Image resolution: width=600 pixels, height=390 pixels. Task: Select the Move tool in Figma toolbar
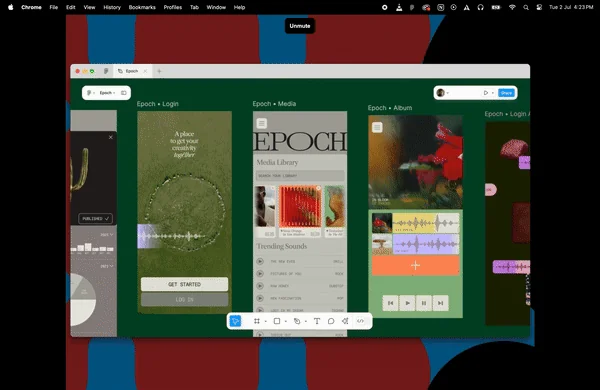click(235, 321)
